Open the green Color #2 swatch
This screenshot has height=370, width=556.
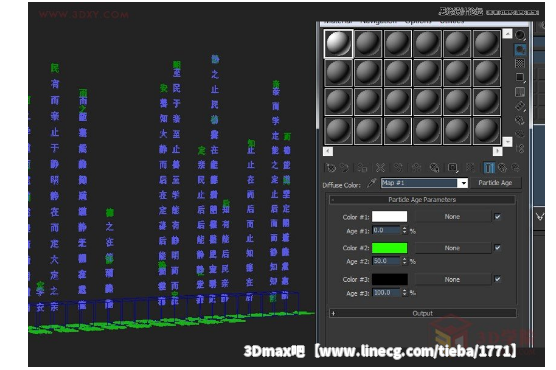(389, 248)
